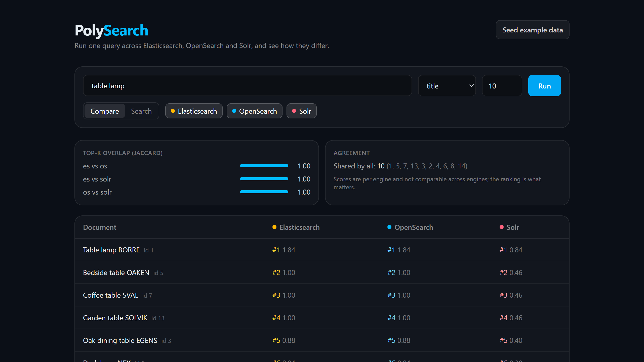Image resolution: width=644 pixels, height=362 pixels.
Task: Click Elasticsearch rank #5 score 0.88
Action: pyautogui.click(x=284, y=340)
